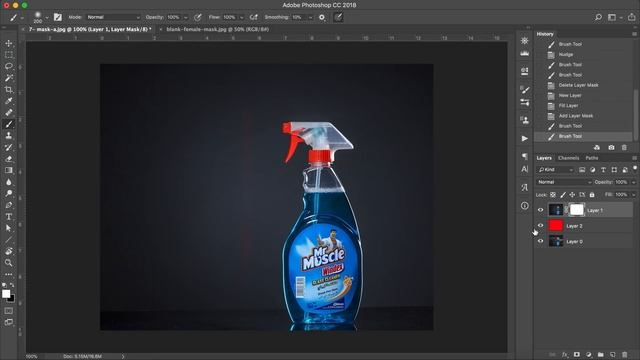Screen dimensions: 640x360
Task: Toggle lock all on layer
Action: point(592,195)
